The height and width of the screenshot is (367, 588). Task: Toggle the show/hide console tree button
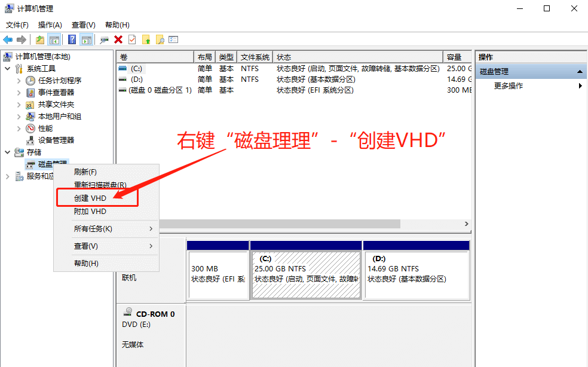pos(54,39)
